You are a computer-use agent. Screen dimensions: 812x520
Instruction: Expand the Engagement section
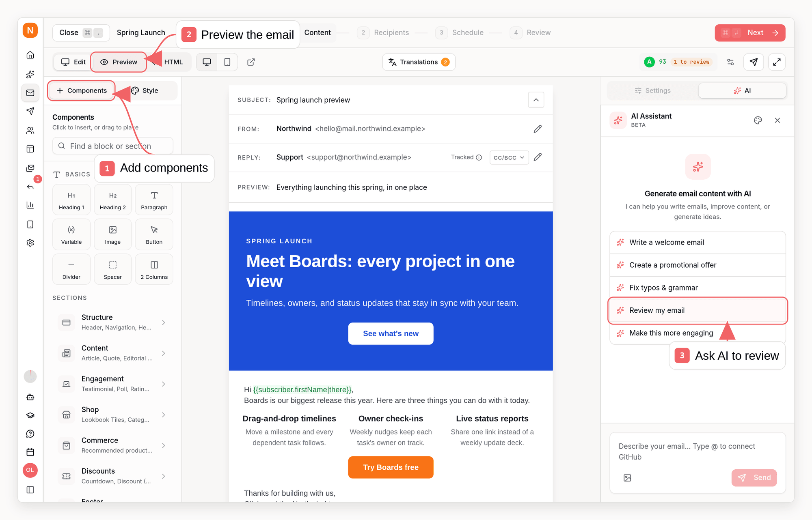click(112, 384)
